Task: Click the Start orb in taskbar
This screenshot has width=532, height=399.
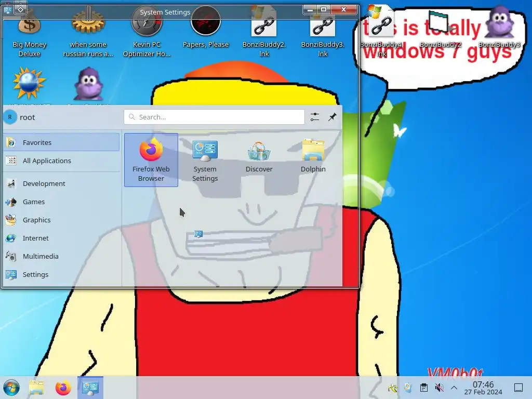Action: 11,388
